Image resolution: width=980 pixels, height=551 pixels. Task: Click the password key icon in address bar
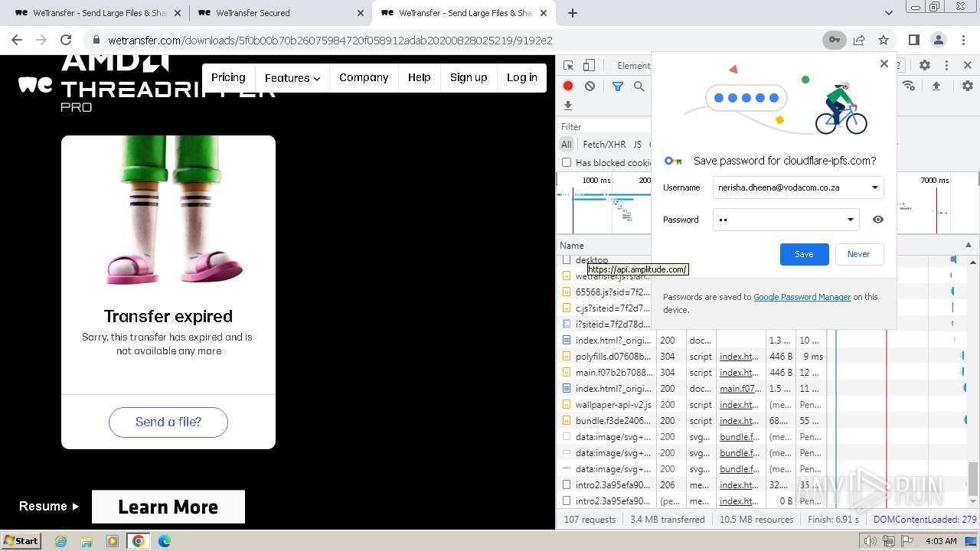tap(834, 40)
